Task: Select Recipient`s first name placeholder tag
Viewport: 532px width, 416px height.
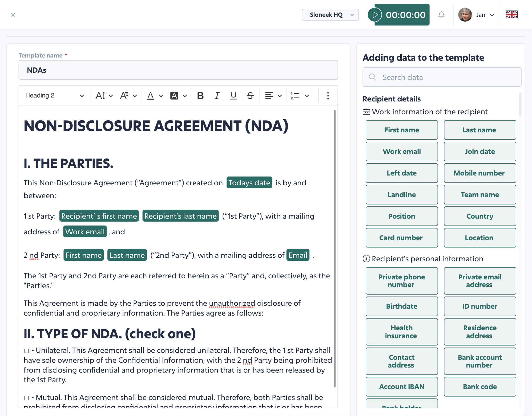Action: (99, 216)
